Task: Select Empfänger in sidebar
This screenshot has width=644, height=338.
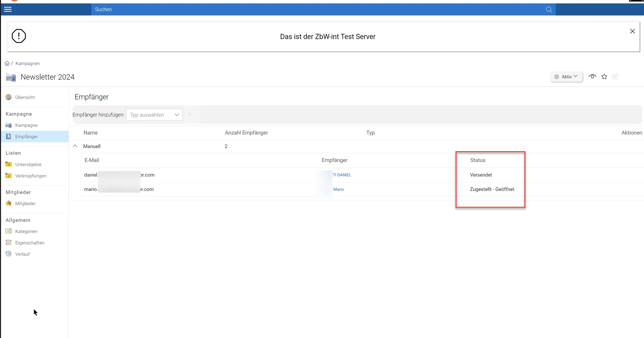Action: point(35,137)
